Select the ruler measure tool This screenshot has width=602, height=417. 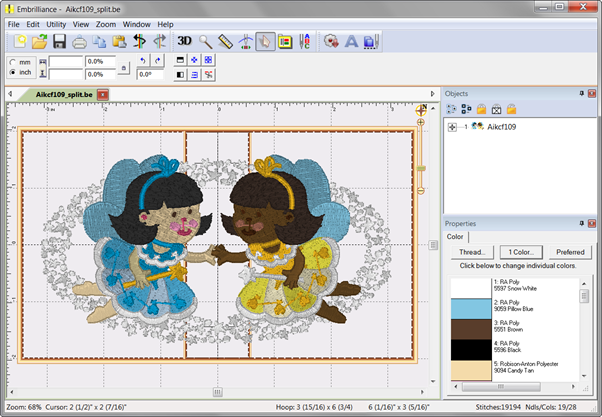pos(225,41)
